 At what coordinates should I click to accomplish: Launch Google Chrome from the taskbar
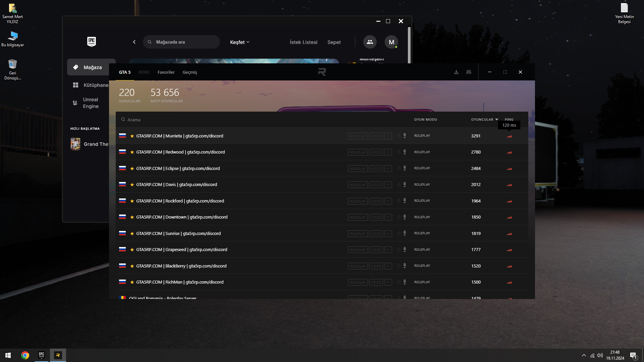pyautogui.click(x=25, y=355)
